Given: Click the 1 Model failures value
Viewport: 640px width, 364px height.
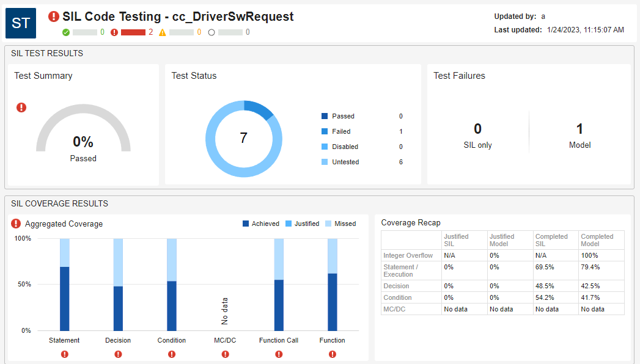Looking at the screenshot, I should pyautogui.click(x=579, y=129).
